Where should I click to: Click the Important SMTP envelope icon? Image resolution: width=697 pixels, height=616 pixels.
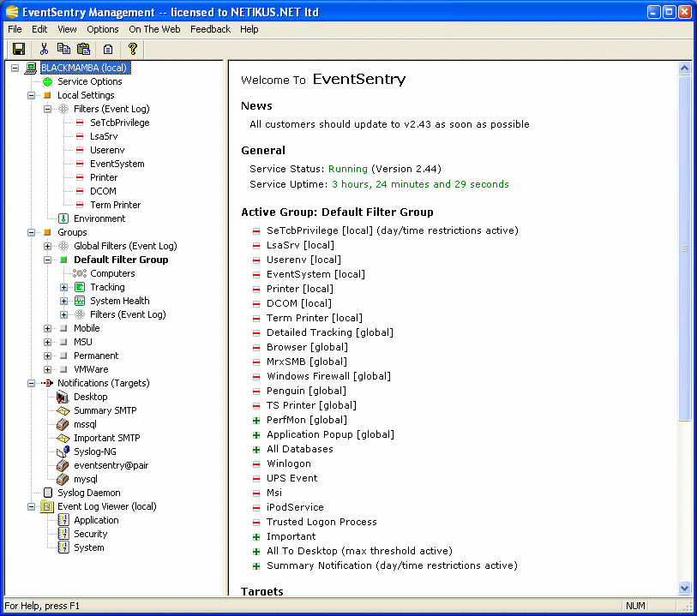63,439
